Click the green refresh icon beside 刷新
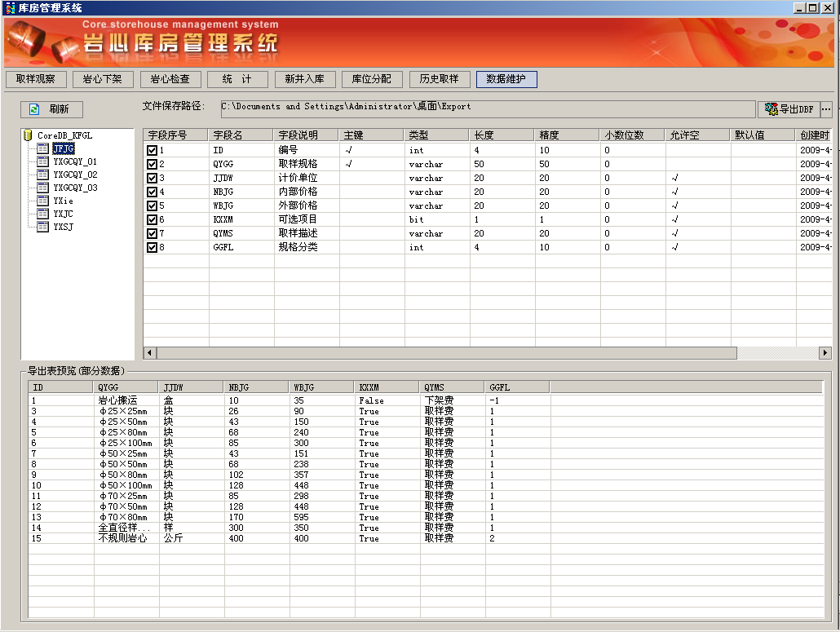Viewport: 840px width, 632px height. pos(35,109)
